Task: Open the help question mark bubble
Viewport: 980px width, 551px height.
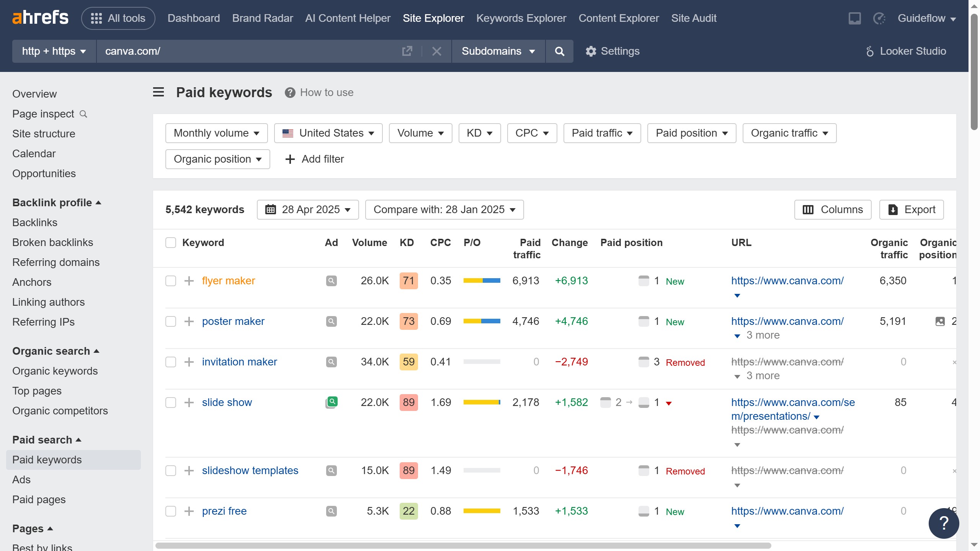Action: pyautogui.click(x=944, y=523)
